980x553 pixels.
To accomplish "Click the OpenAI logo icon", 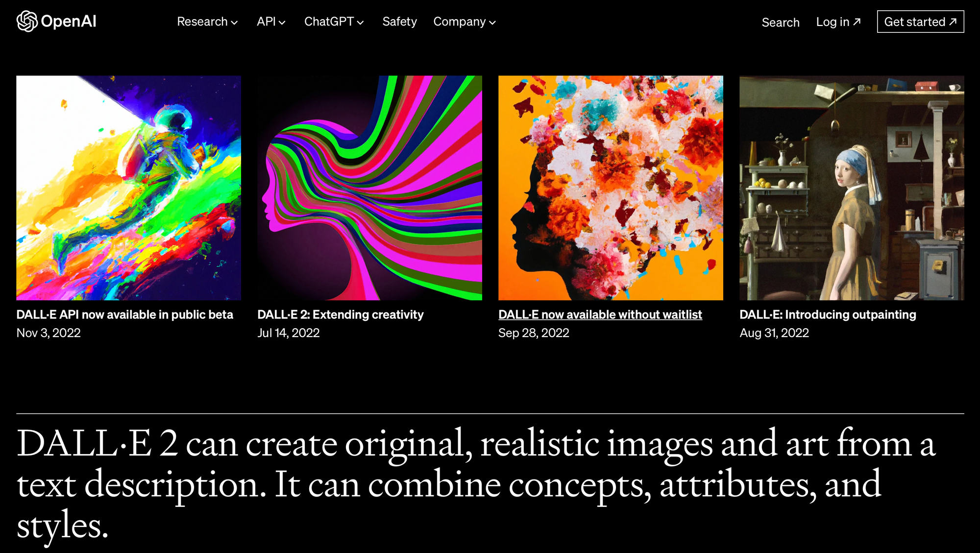I will (x=27, y=22).
